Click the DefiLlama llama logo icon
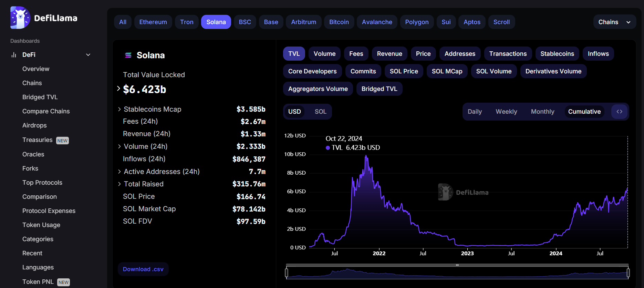The height and width of the screenshot is (288, 644). [20, 18]
